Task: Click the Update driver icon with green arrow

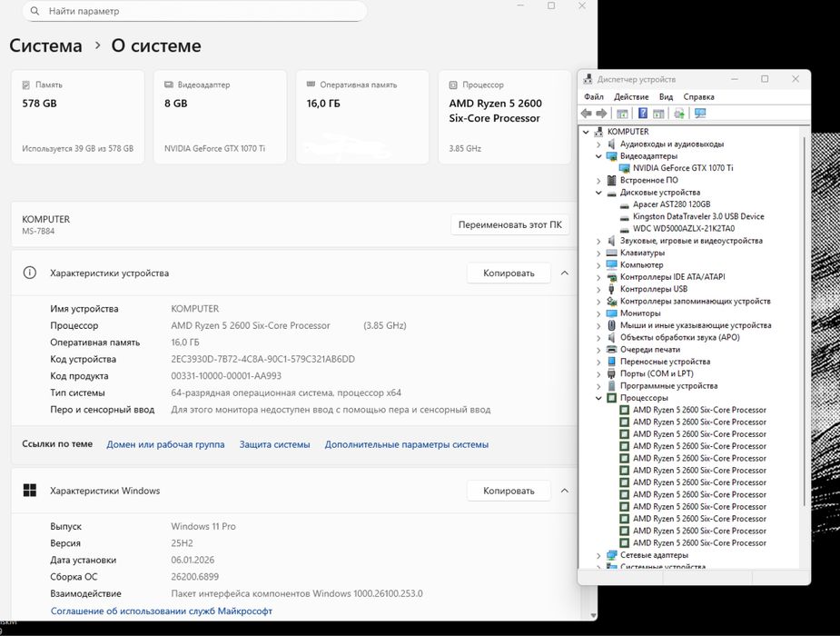Action: pos(679,113)
